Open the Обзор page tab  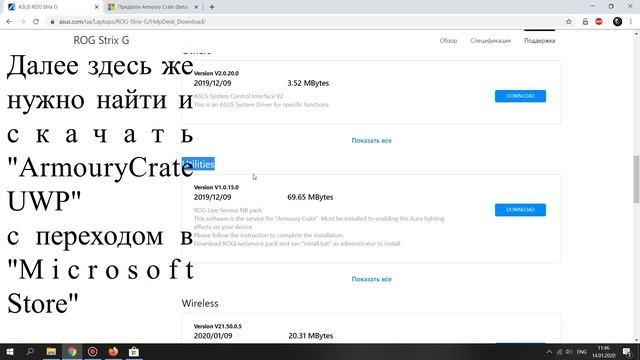448,40
